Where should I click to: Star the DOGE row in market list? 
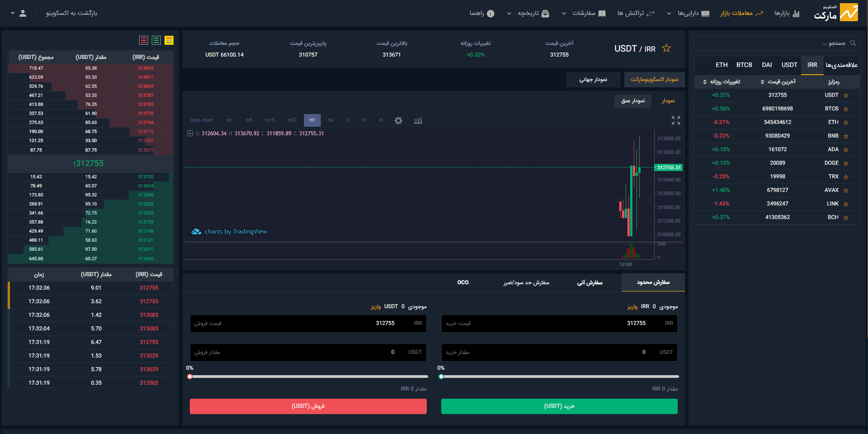coord(846,163)
